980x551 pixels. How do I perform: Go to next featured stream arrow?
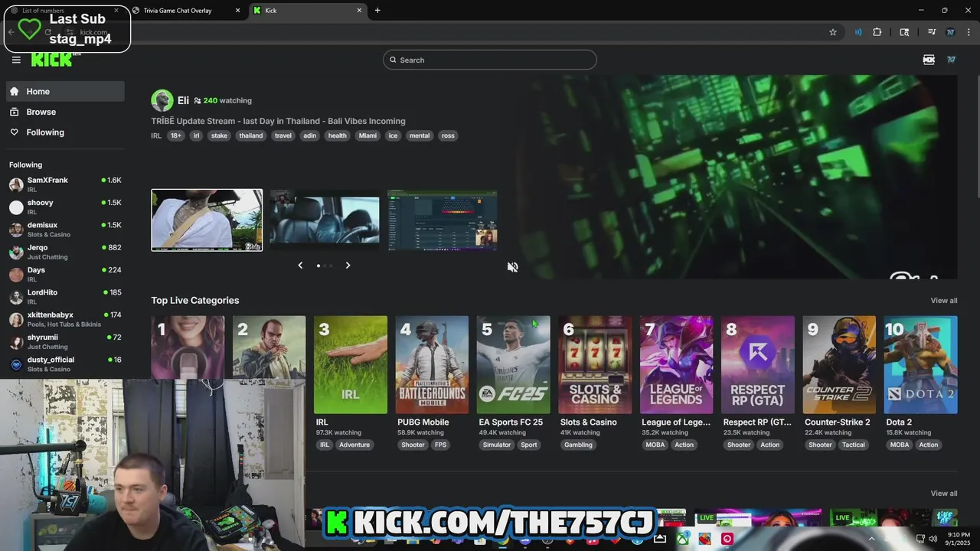(348, 266)
